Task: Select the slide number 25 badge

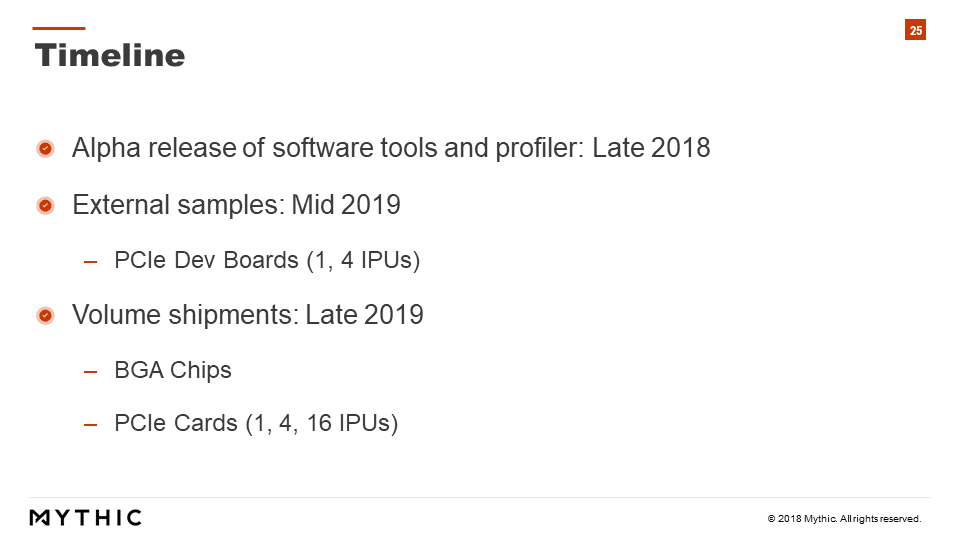Action: click(915, 30)
